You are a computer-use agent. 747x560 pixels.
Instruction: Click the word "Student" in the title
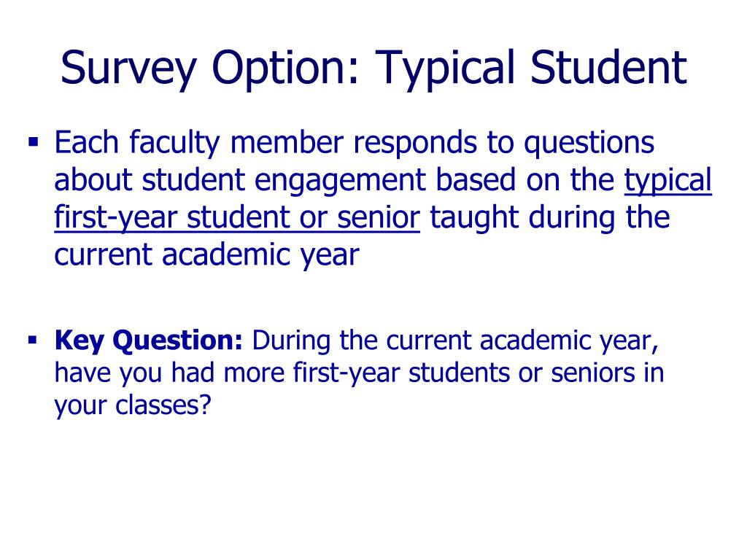pos(608,67)
